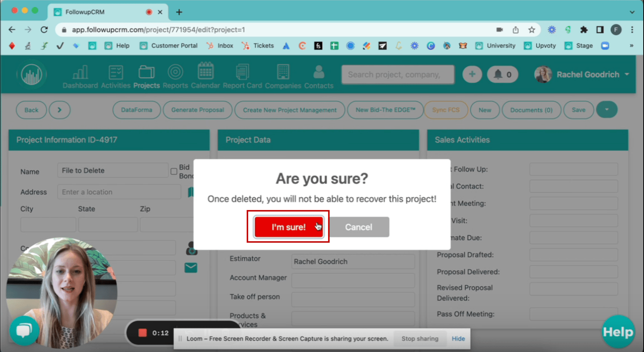Image resolution: width=644 pixels, height=352 pixels.
Task: Open the dropdown arrow beside Save
Action: coord(607,110)
